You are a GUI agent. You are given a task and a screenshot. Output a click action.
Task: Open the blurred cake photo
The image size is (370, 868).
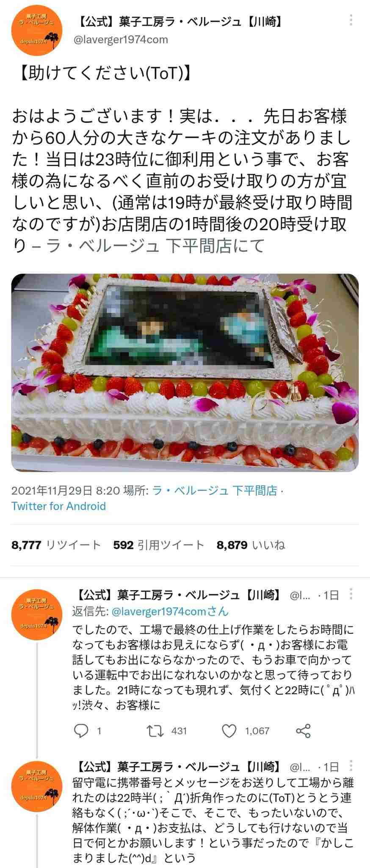(185, 373)
